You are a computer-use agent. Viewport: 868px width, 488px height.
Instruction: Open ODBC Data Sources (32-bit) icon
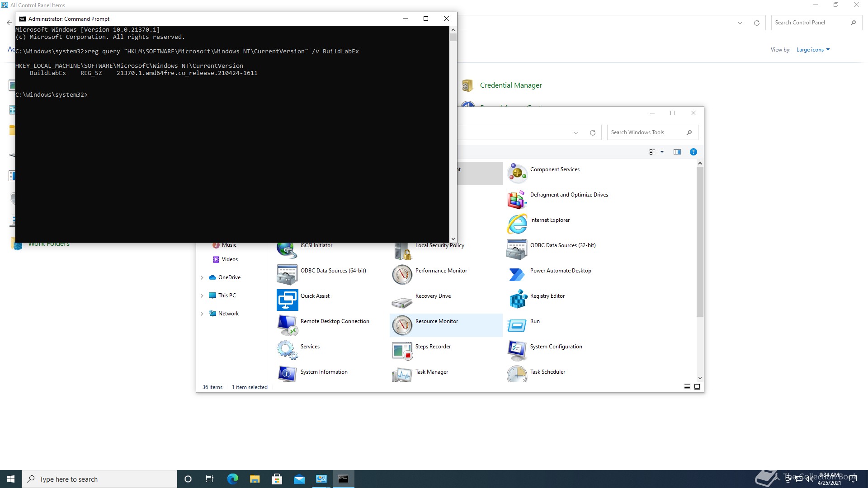pyautogui.click(x=517, y=249)
